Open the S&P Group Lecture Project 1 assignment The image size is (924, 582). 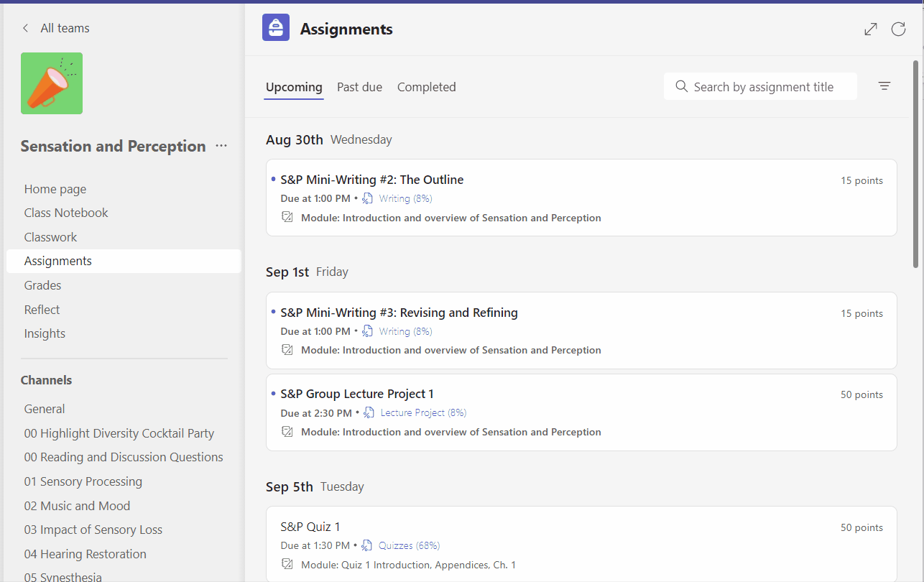[x=357, y=394]
